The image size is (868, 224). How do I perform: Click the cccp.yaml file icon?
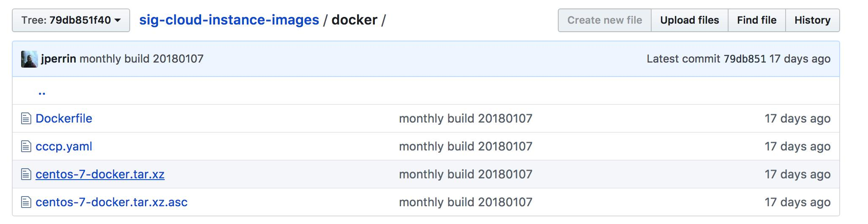pos(26,147)
